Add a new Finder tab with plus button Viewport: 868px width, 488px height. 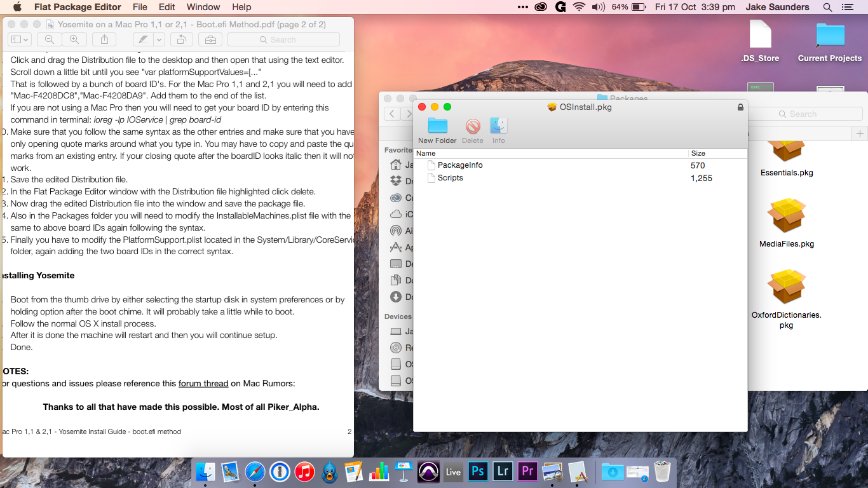click(x=860, y=133)
